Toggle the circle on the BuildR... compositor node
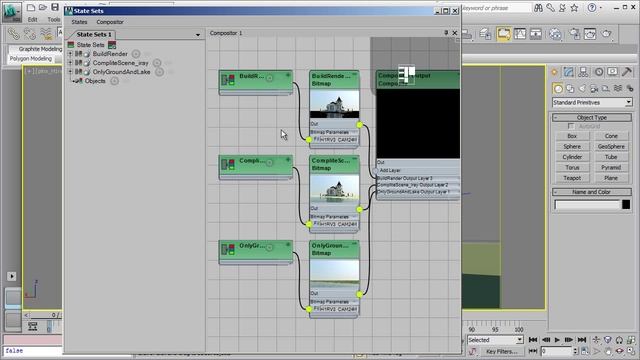This screenshot has height=360, width=640. (269, 78)
